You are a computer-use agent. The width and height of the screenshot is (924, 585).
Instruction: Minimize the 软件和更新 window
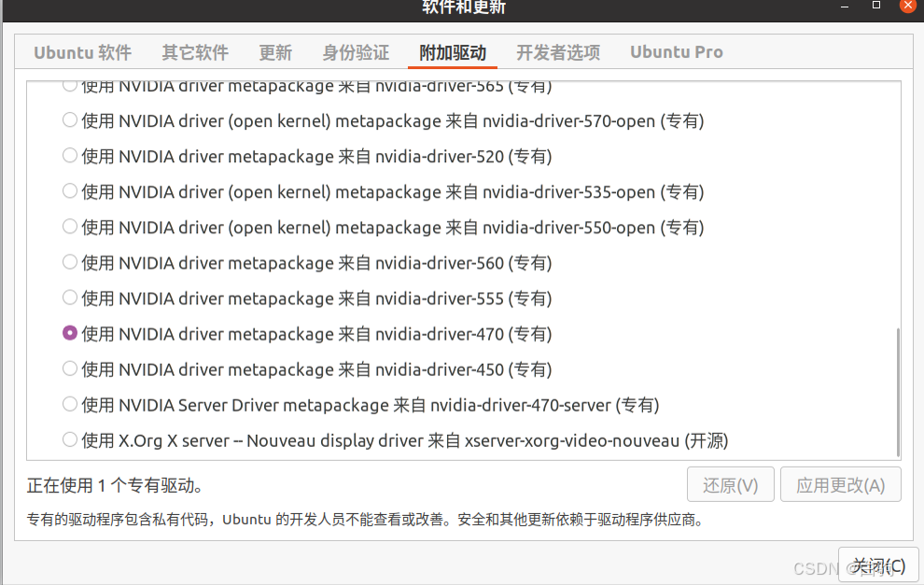[x=845, y=6]
